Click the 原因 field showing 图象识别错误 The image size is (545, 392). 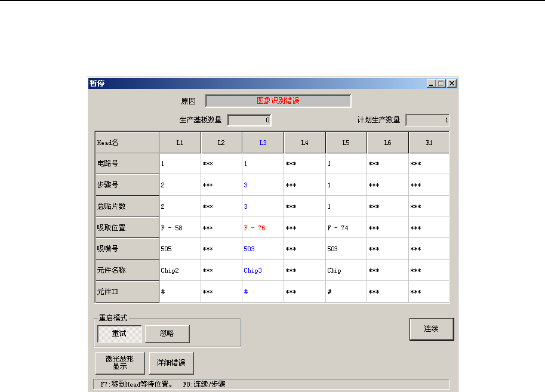[x=278, y=101]
